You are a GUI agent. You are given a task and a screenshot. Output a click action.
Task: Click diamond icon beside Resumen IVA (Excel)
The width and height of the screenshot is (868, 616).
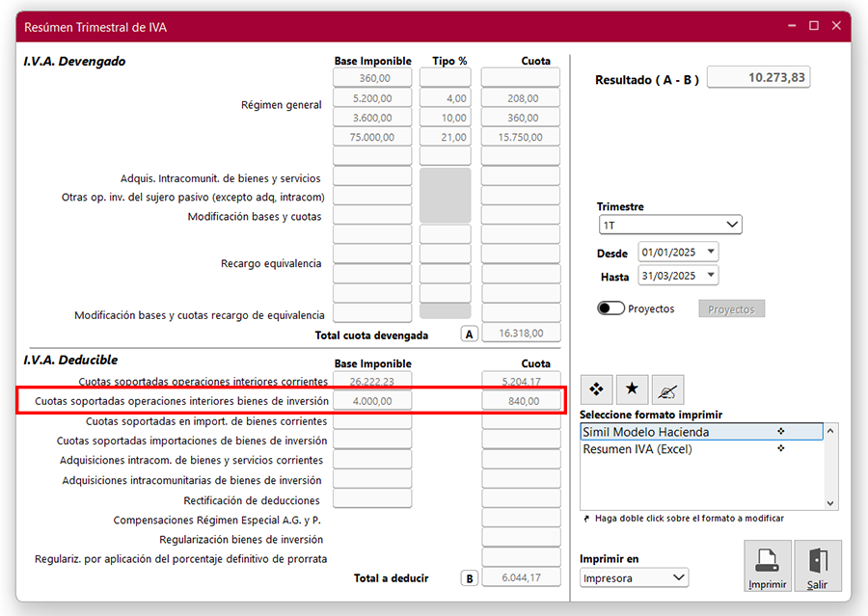[781, 448]
